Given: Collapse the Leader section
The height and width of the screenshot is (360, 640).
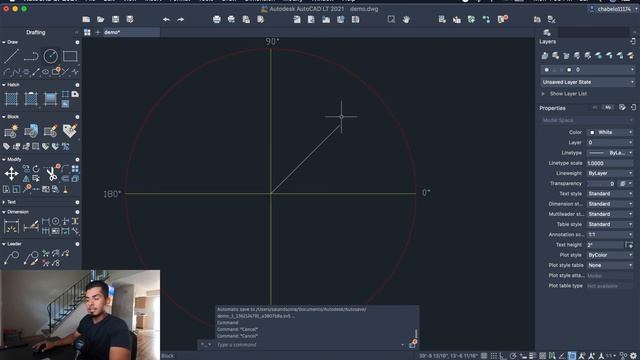Looking at the screenshot, I should [x=4, y=244].
